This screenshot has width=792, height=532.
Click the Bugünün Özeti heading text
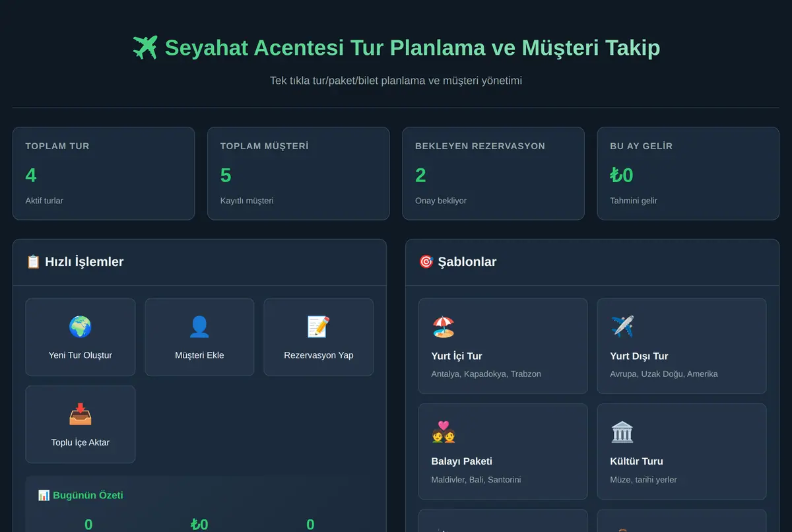(x=88, y=495)
